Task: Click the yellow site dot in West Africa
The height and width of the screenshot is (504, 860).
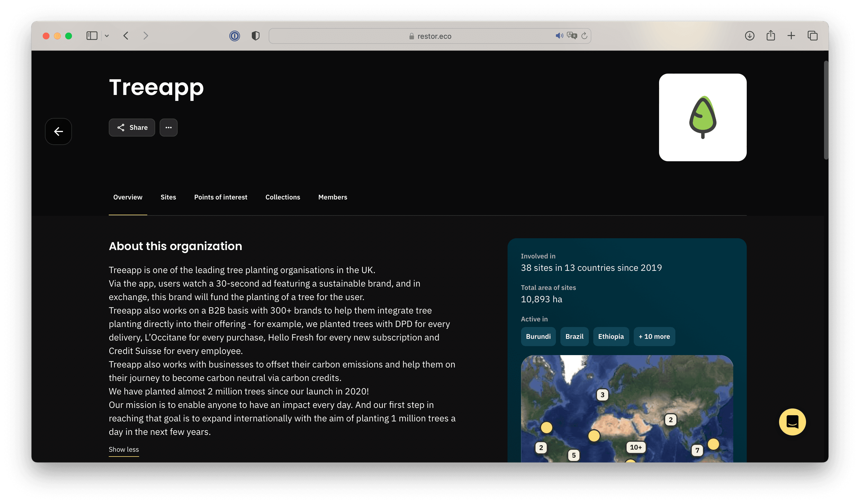Action: tap(594, 435)
